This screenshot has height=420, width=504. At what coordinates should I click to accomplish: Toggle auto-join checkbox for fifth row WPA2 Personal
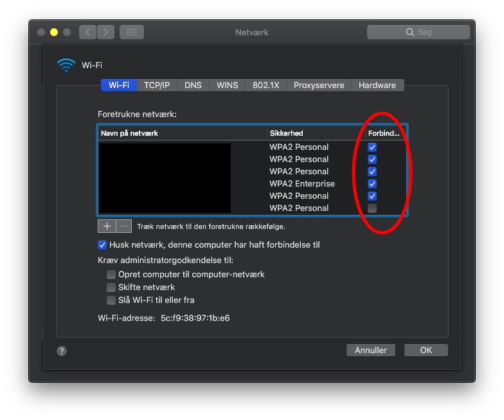coord(372,196)
